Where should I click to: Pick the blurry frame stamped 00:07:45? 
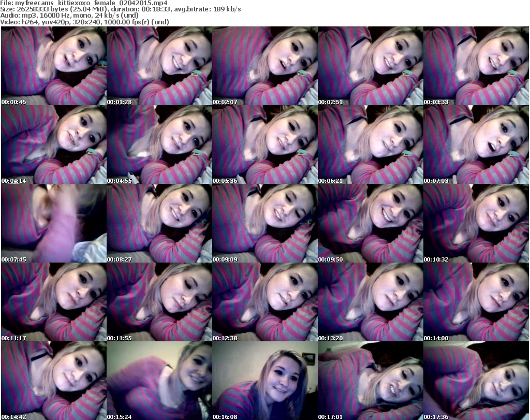point(54,223)
